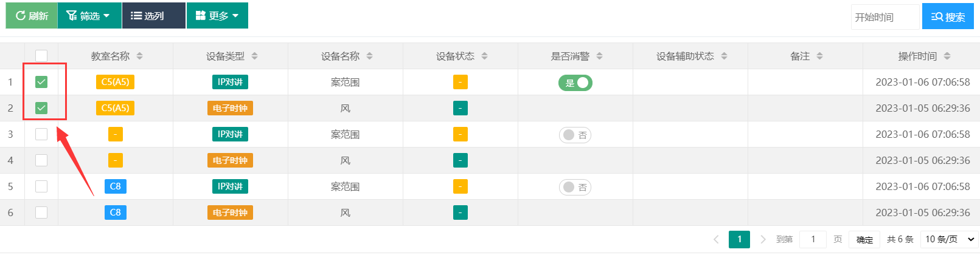The width and height of the screenshot is (980, 255).
Task: Turn on 是否消警 switch in row 3
Action: click(575, 135)
